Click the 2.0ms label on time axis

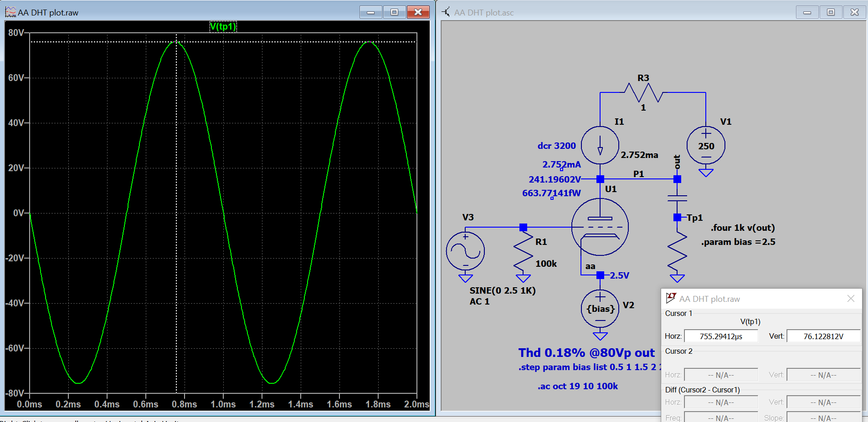pos(416,404)
